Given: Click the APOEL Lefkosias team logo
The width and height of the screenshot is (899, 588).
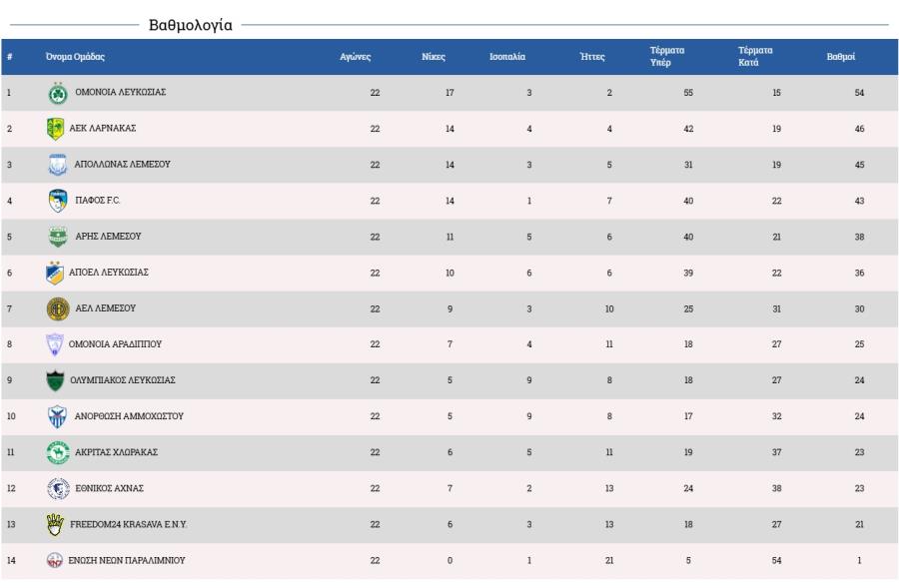Looking at the screenshot, I should tap(56, 273).
